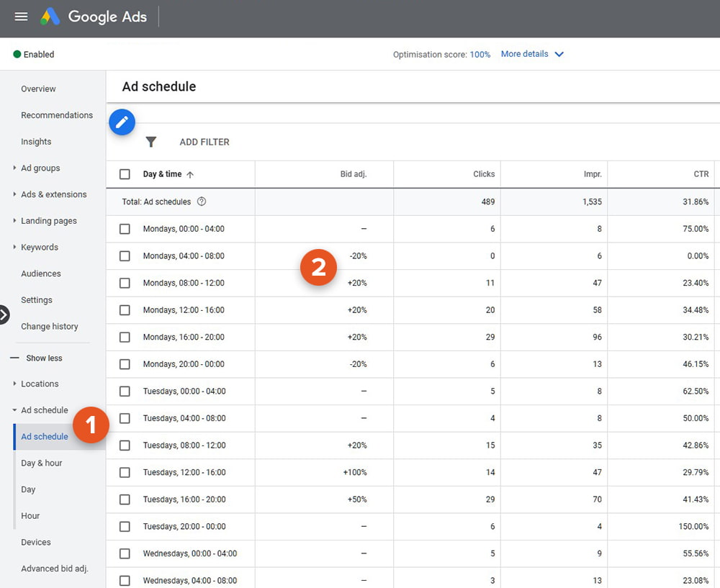Click the sort arrow beside Day & time
Image resolution: width=720 pixels, height=588 pixels.
coord(190,174)
